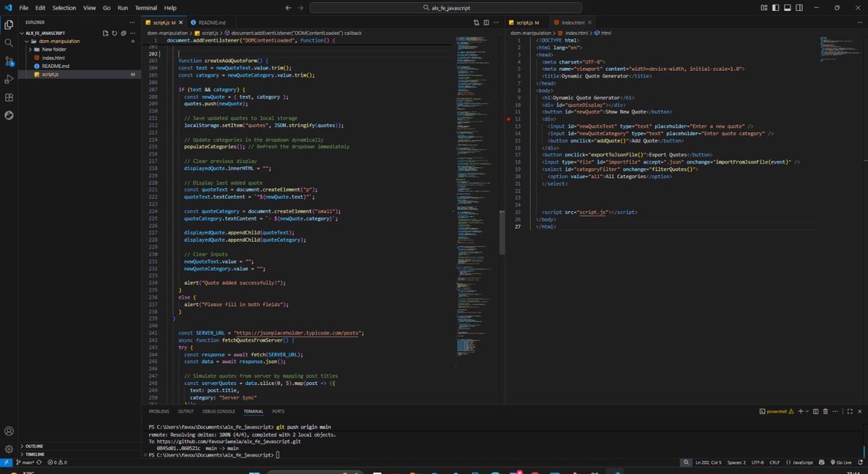868x474 pixels.
Task: Open the Extensions view icon
Action: [9, 97]
